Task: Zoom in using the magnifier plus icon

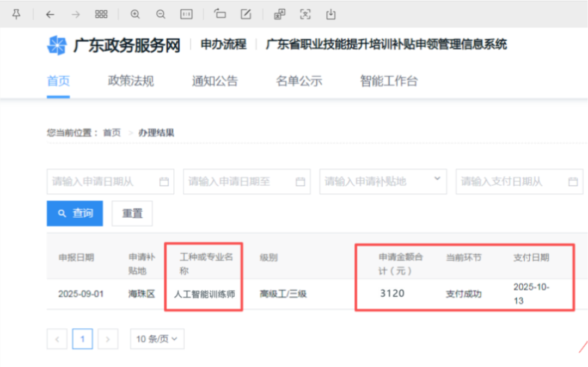Action: pyautogui.click(x=134, y=14)
